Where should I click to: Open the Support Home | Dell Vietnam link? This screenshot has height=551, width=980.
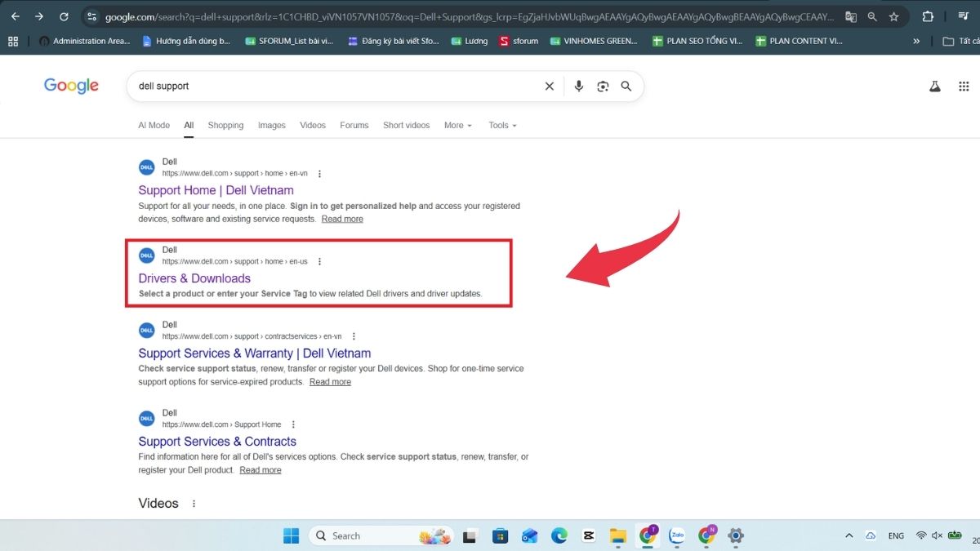216,190
